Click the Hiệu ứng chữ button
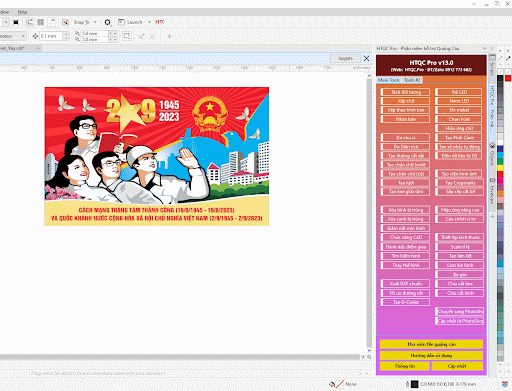Screen dimensions: 512x391 (x=459, y=128)
